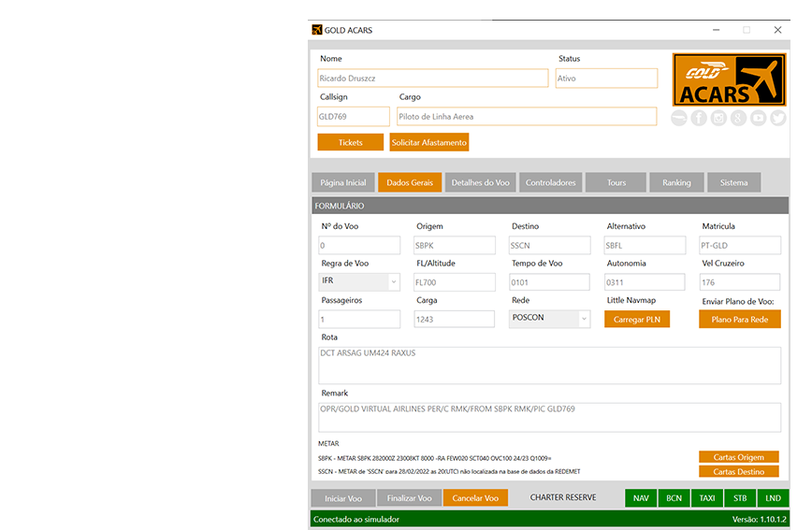Open the Facebook page icon
The width and height of the screenshot is (812, 530).
(699, 118)
